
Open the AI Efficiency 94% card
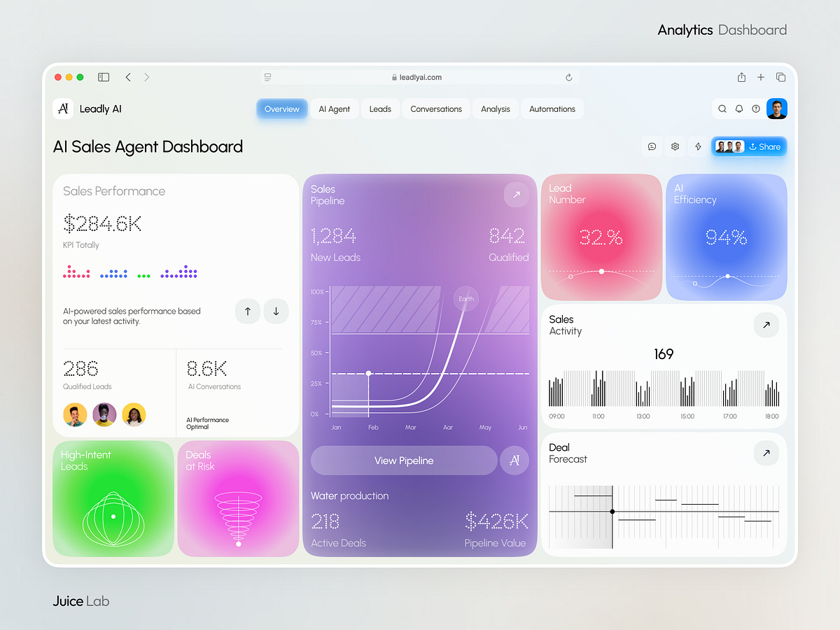click(x=727, y=237)
